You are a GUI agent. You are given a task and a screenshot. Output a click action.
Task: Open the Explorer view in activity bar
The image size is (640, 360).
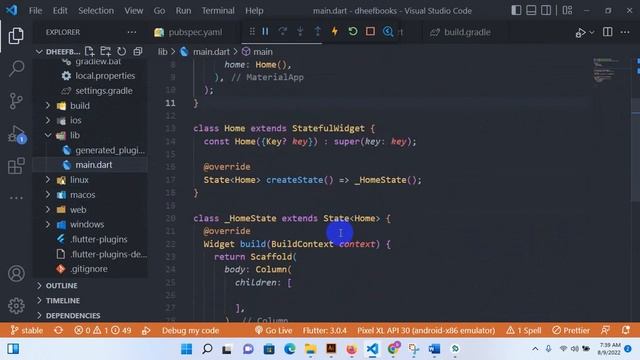coord(16,36)
